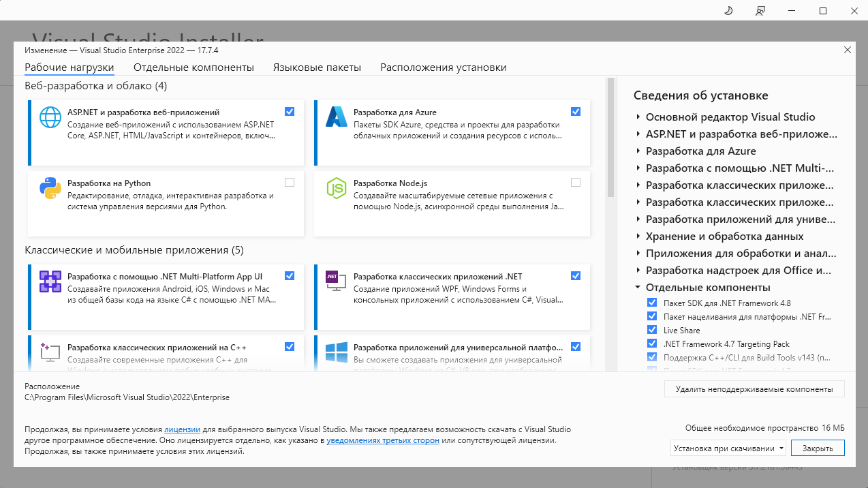
Task: Uncheck Live Share component
Action: [x=652, y=330]
